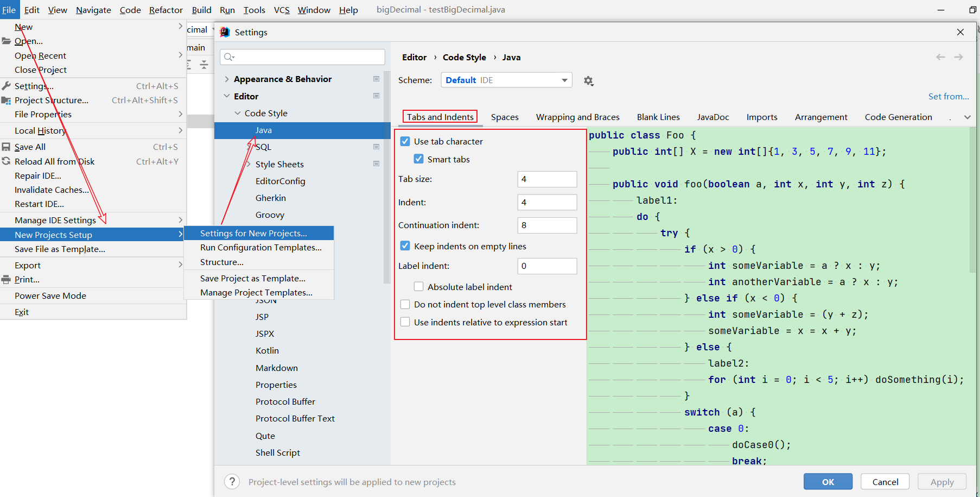Switch to the Blank Lines tab
980x497 pixels.
point(658,117)
